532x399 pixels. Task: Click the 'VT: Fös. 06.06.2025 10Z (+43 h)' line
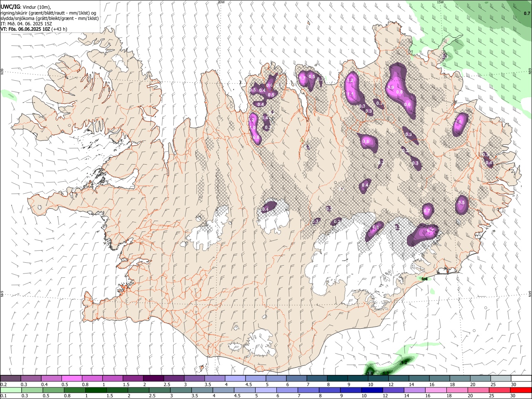(34, 29)
